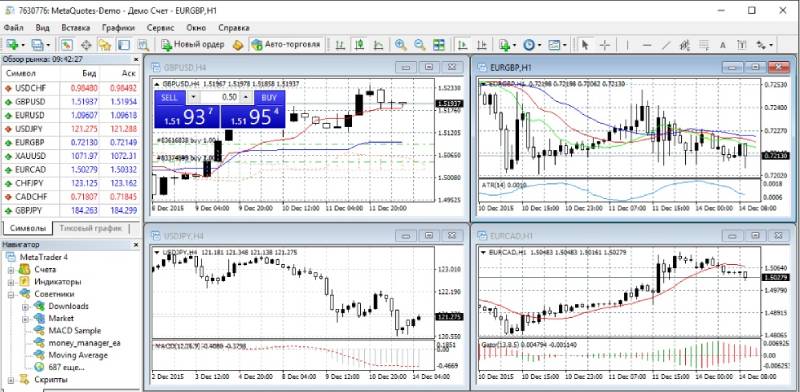Close the Обзор рынка panel
The image size is (800, 392).
136,59
